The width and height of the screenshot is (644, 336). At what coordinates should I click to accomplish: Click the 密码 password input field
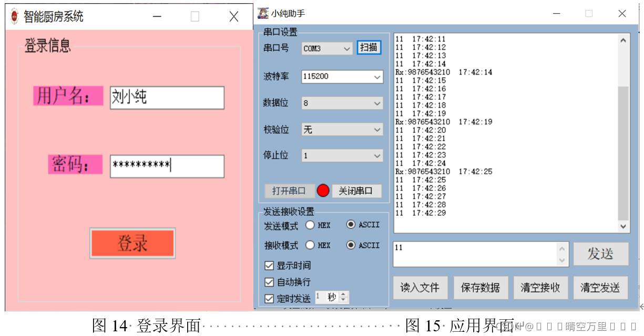pyautogui.click(x=167, y=166)
